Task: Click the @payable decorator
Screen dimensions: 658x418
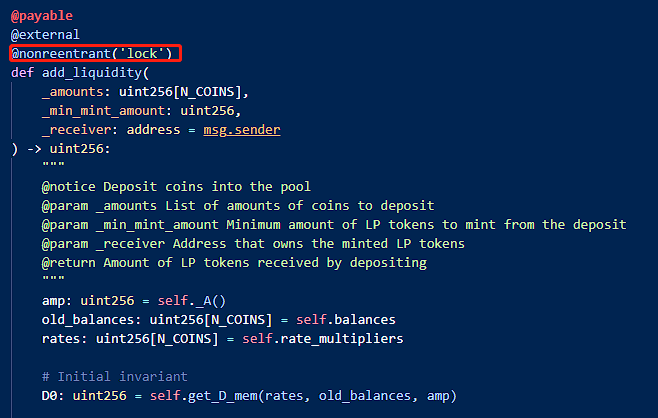Action: tap(42, 16)
